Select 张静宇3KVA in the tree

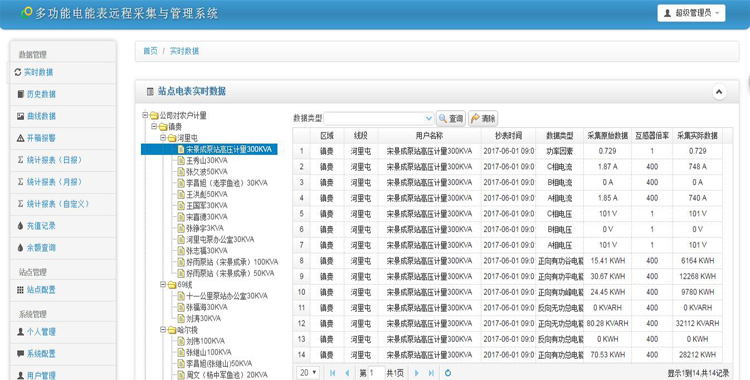pyautogui.click(x=205, y=228)
